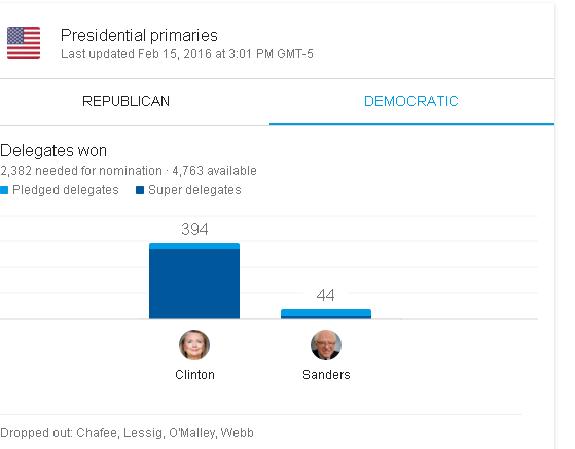The width and height of the screenshot is (575, 449).
Task: Click the 394 delegate count label
Action: point(195,229)
